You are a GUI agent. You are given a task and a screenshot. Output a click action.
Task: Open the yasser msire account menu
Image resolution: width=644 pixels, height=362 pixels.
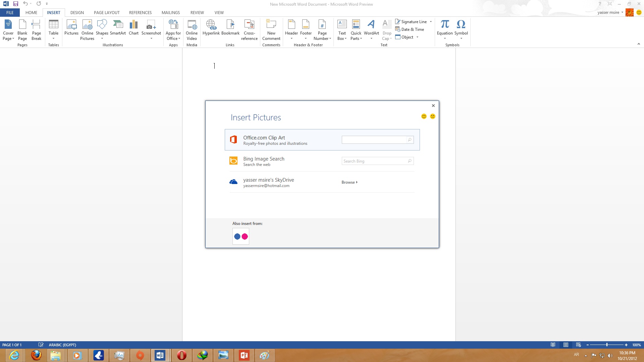(610, 12)
